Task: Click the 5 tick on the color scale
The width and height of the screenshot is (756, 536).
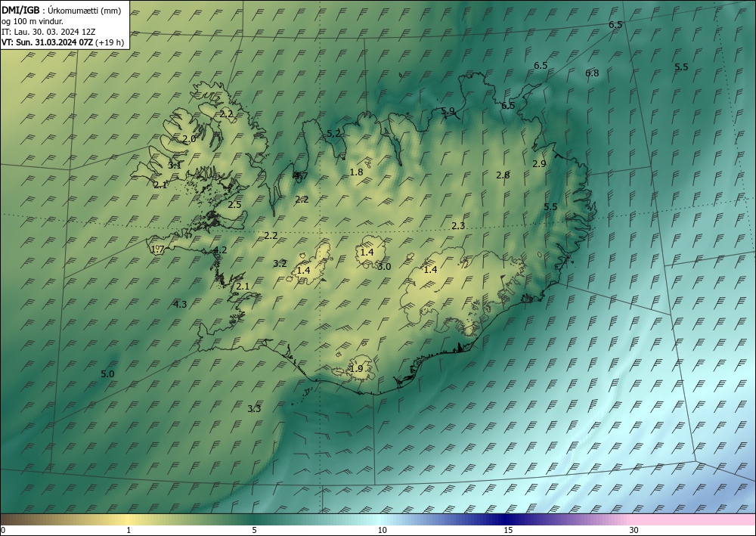Action: pyautogui.click(x=254, y=531)
